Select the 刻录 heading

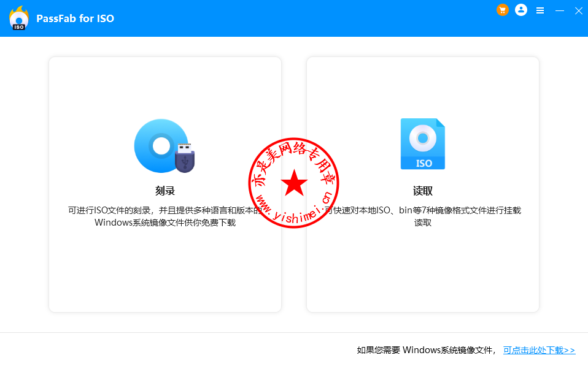165,191
